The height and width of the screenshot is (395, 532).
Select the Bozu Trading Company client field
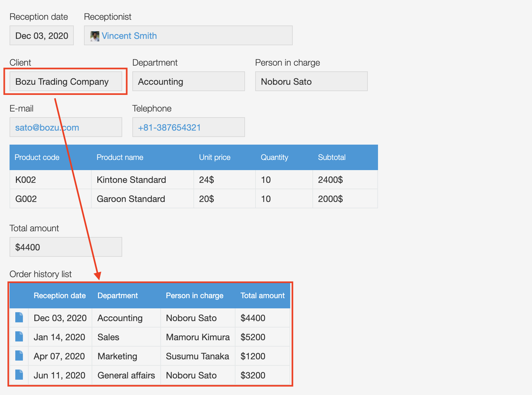coord(66,82)
